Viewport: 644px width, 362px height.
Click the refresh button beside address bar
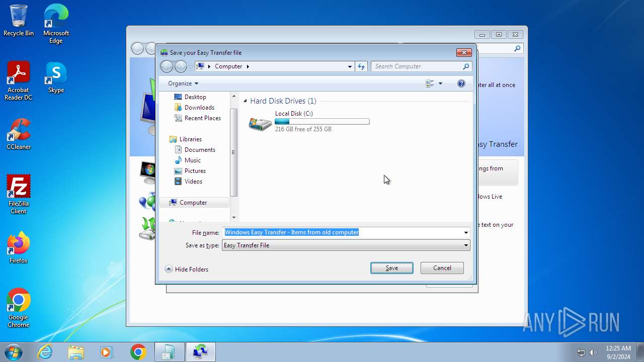coord(361,66)
